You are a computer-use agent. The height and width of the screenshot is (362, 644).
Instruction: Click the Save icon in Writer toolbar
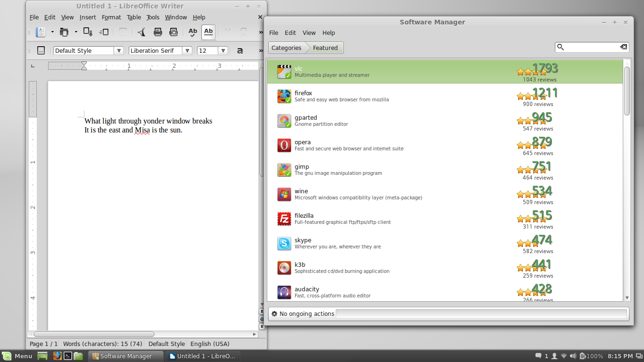tap(88, 32)
